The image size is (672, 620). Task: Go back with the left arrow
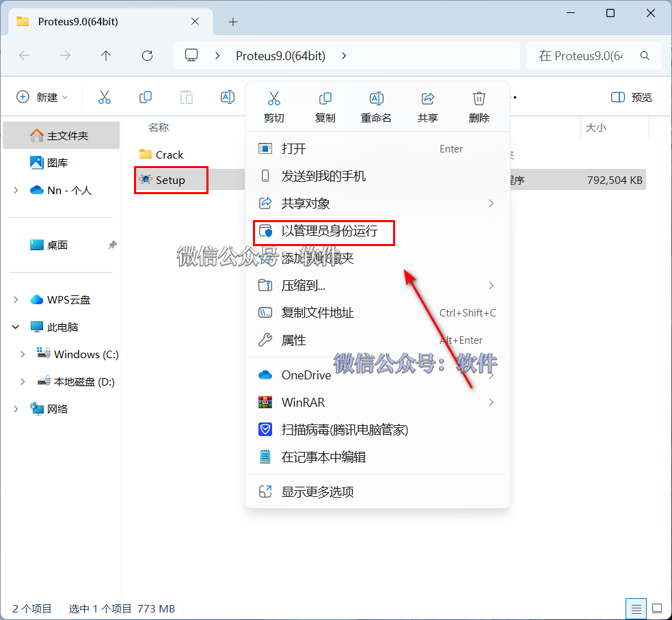[x=25, y=55]
